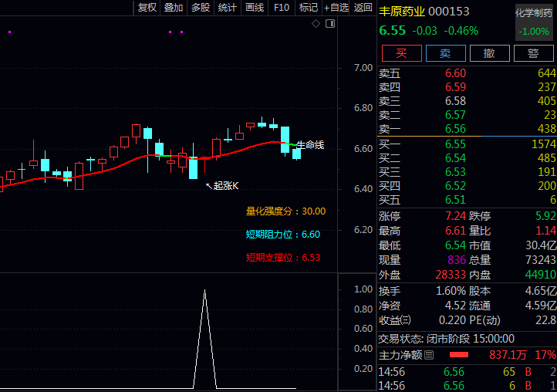The width and height of the screenshot is (557, 392).
Task: Click 标记 mark button
Action: 309,8
